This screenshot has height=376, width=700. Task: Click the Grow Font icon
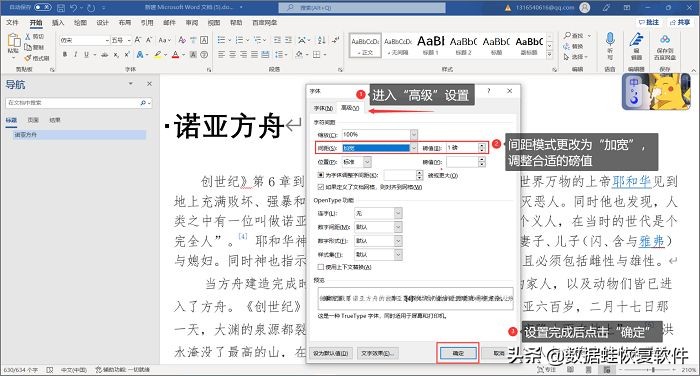138,40
